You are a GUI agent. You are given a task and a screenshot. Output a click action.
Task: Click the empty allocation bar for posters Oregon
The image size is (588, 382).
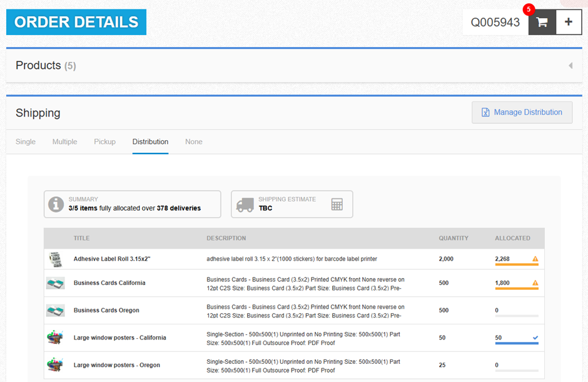pyautogui.click(x=517, y=371)
